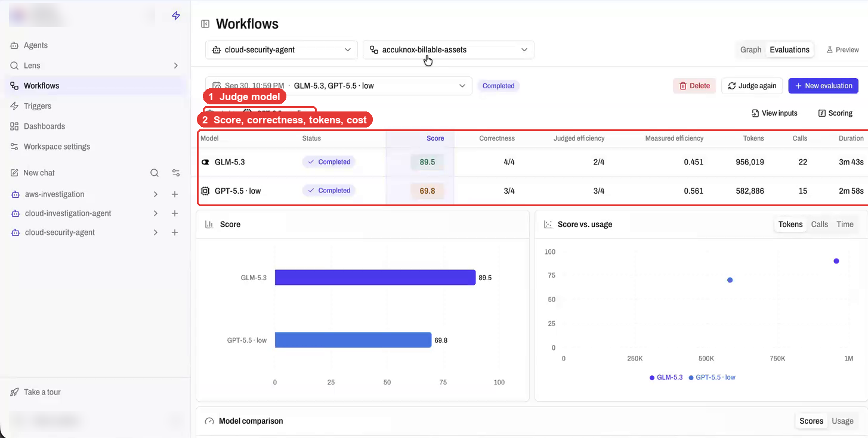Switch to the Evaluations view toggle
The height and width of the screenshot is (438, 868).
coord(789,50)
